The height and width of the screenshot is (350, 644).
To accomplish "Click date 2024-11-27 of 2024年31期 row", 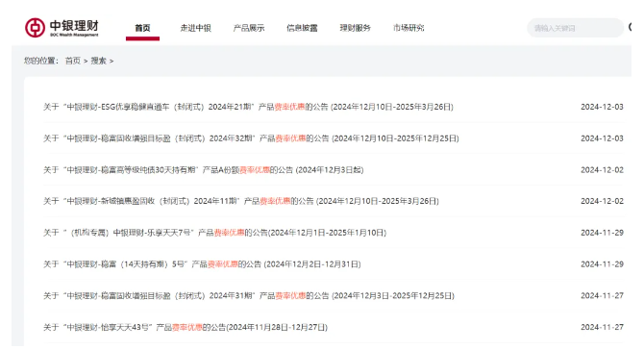I will pos(602,296).
